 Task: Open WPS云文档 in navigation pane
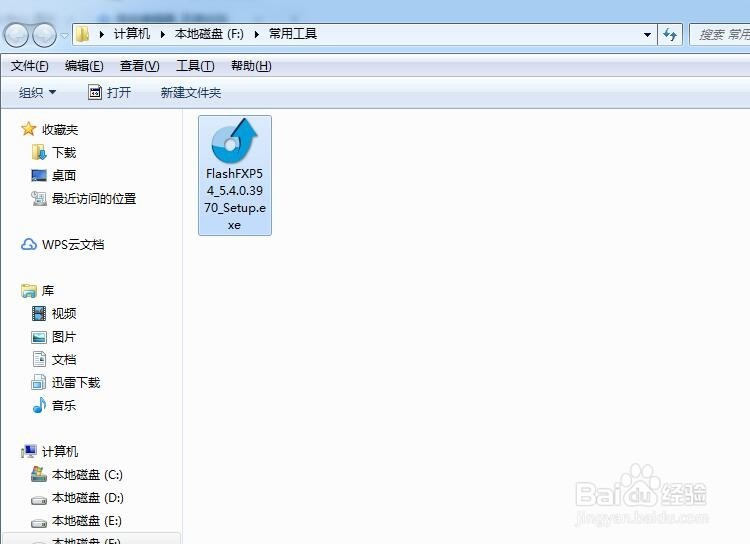coord(73,244)
